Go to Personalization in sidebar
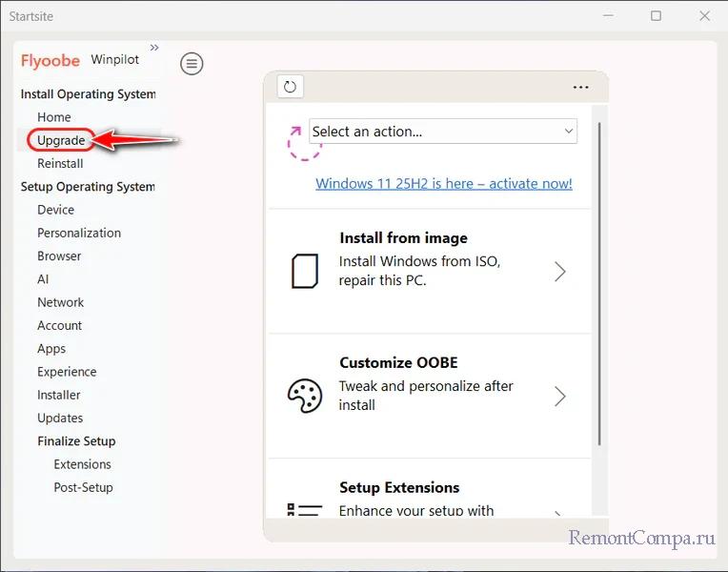The image size is (728, 572). (x=79, y=233)
